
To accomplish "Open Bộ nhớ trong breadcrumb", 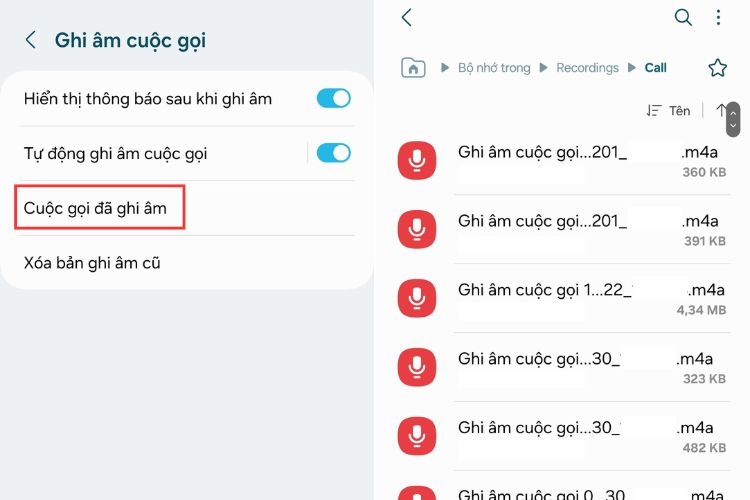I will [494, 68].
